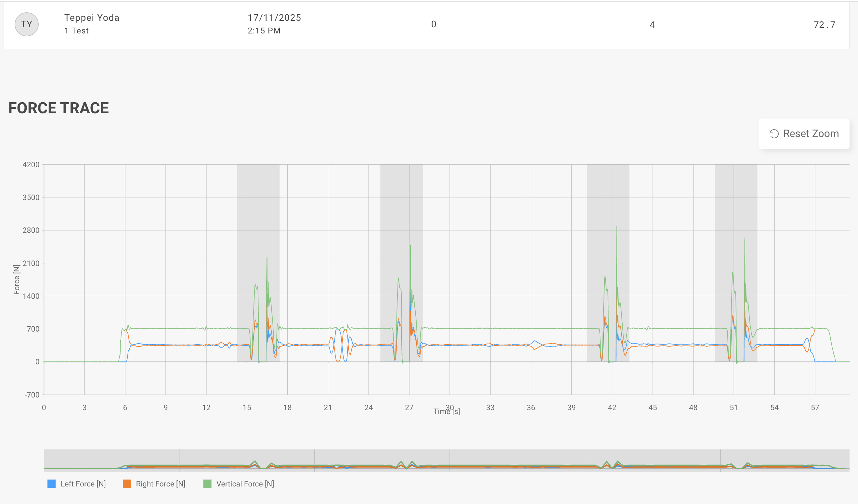The image size is (858, 504).
Task: Click the highest green peak near 42s
Action: point(617,227)
